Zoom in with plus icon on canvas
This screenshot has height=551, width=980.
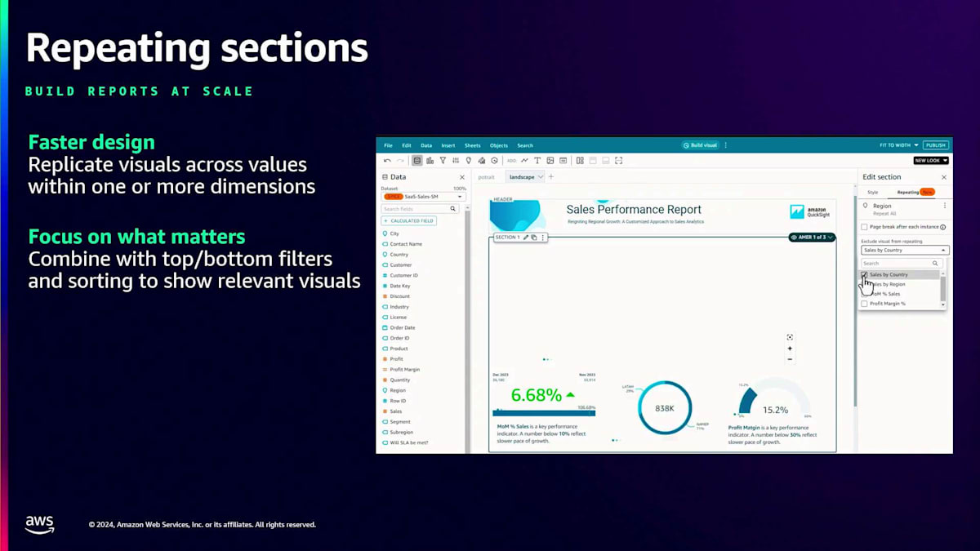790,349
